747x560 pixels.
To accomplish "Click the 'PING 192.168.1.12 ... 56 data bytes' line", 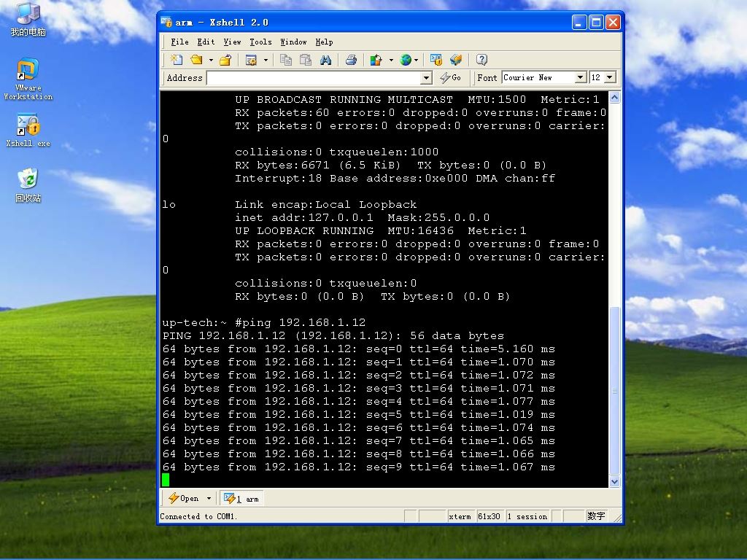I will pyautogui.click(x=333, y=335).
